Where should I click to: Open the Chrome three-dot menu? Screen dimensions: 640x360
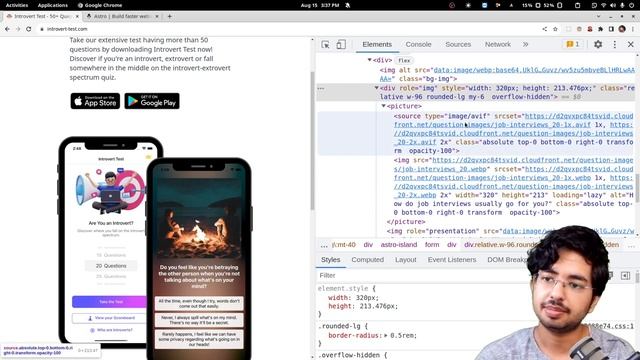pyautogui.click(x=632, y=29)
